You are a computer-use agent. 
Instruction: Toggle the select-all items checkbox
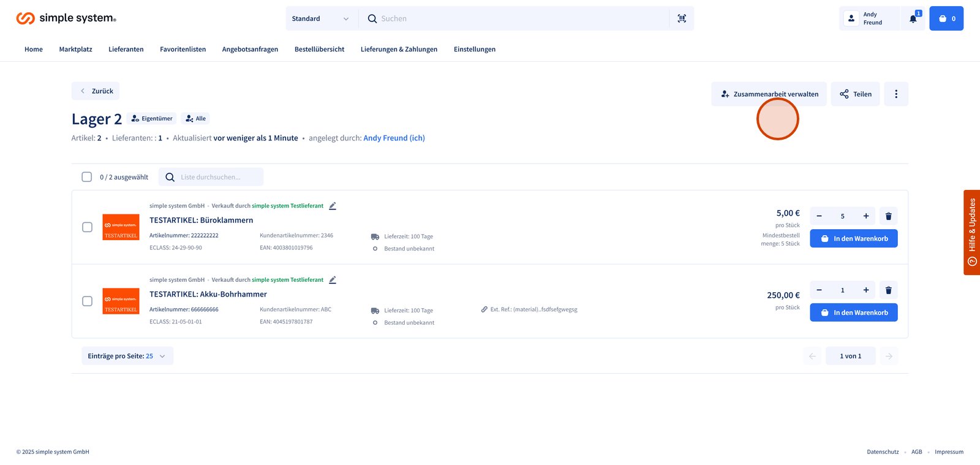pos(87,177)
